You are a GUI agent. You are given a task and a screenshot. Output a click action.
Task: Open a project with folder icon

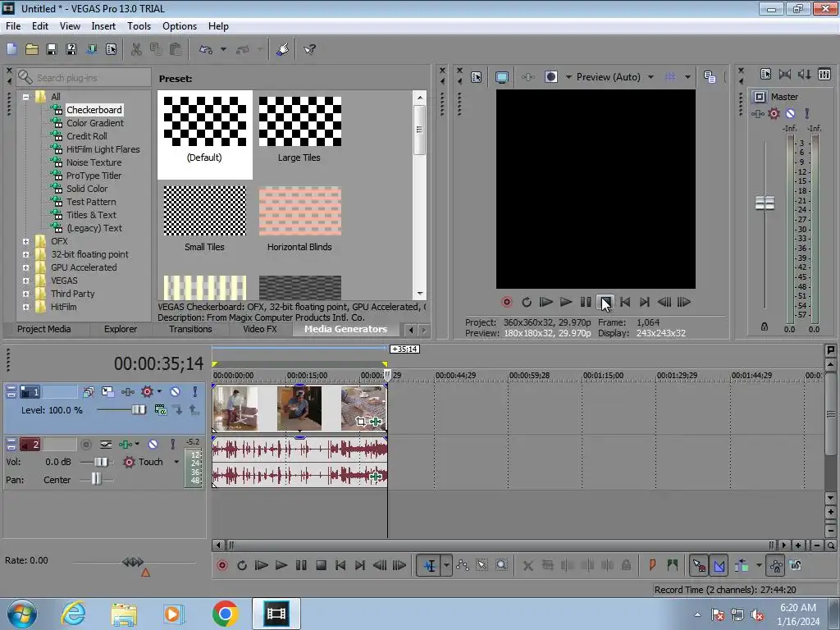(x=32, y=50)
